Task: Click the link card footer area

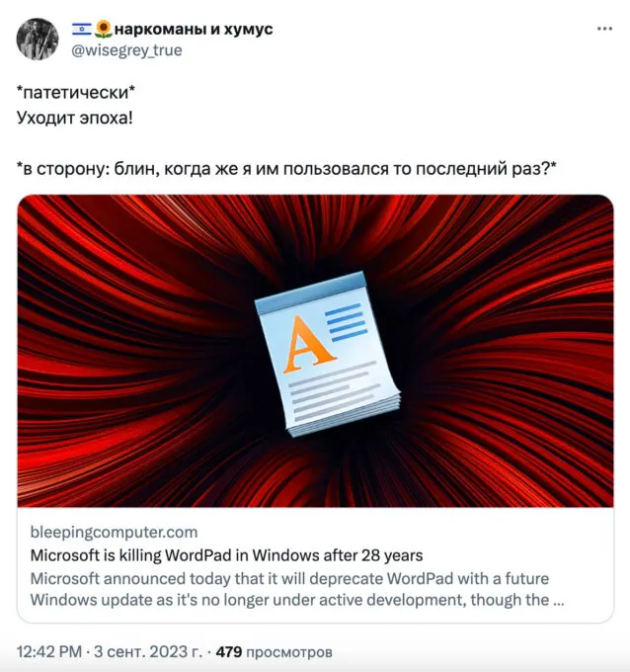Action: pos(315,565)
